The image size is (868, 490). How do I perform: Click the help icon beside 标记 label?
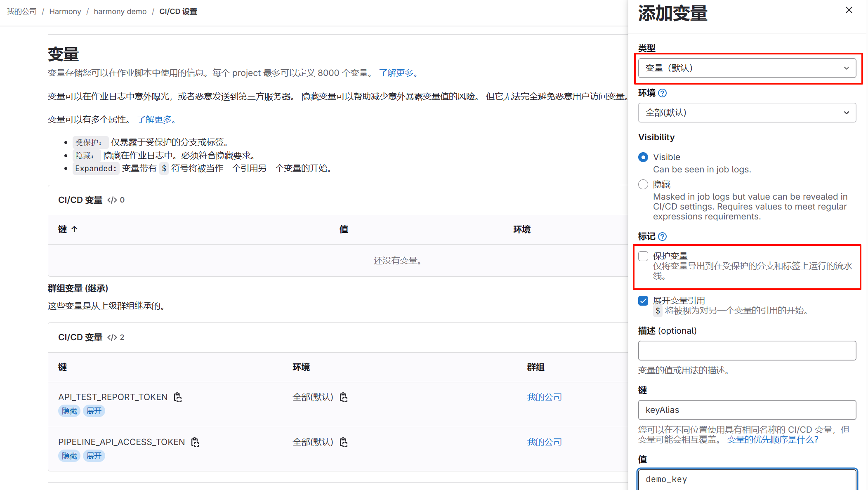point(662,237)
